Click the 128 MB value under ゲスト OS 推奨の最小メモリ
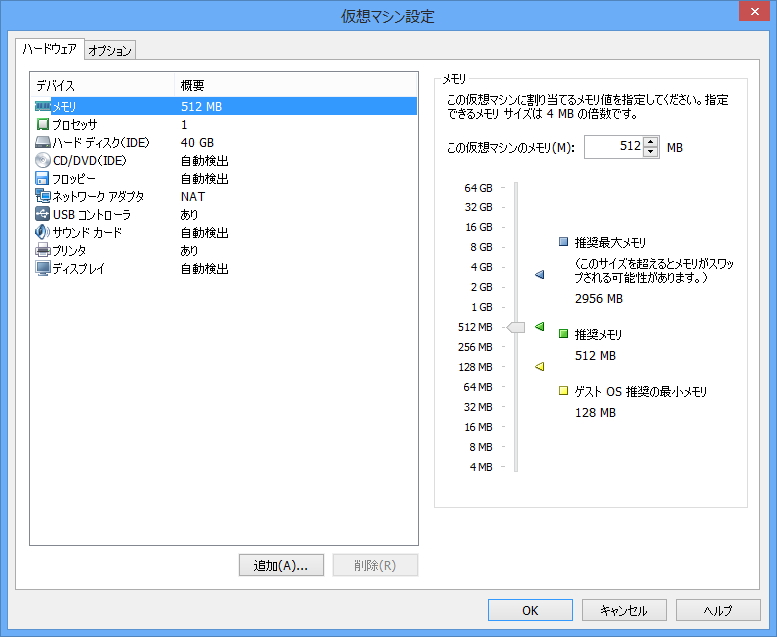This screenshot has height=637, width=777. [595, 412]
